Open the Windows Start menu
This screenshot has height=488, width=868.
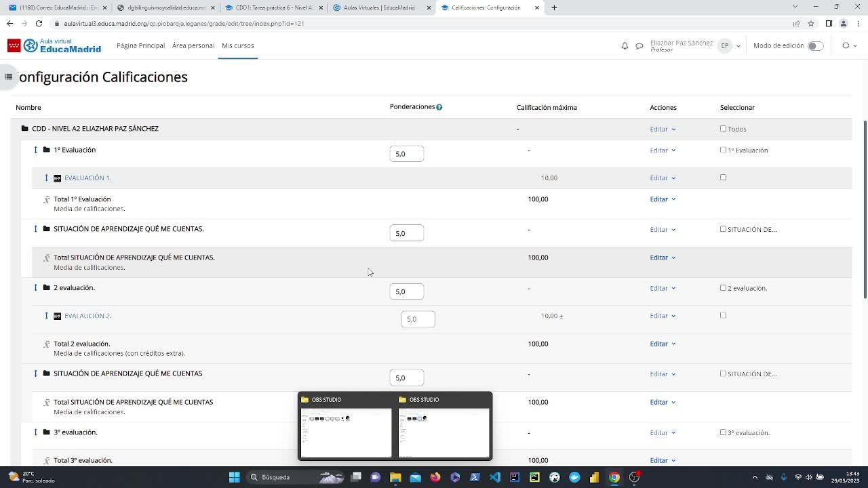click(x=234, y=477)
